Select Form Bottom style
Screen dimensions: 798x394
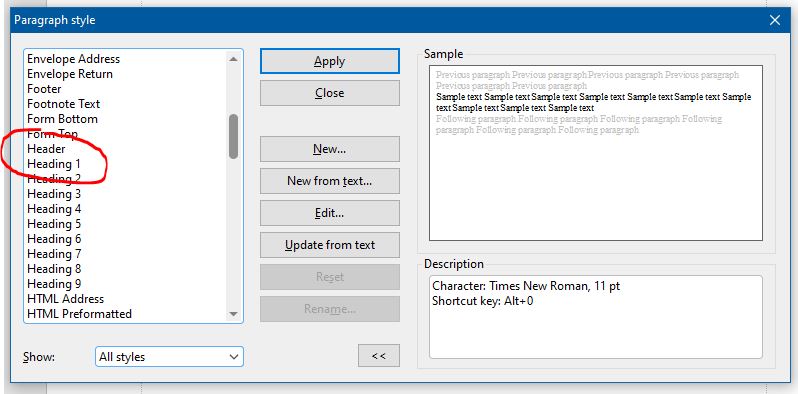[x=62, y=119]
